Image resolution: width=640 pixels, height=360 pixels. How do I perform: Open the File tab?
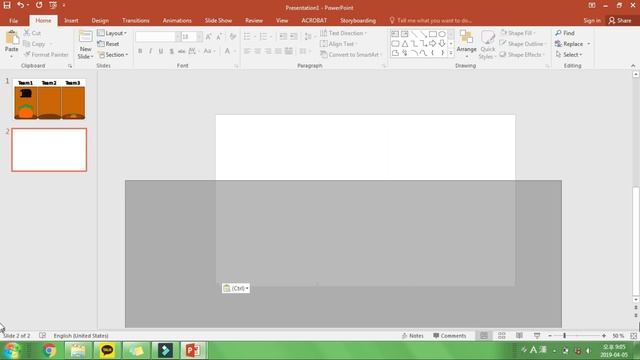pyautogui.click(x=13, y=20)
